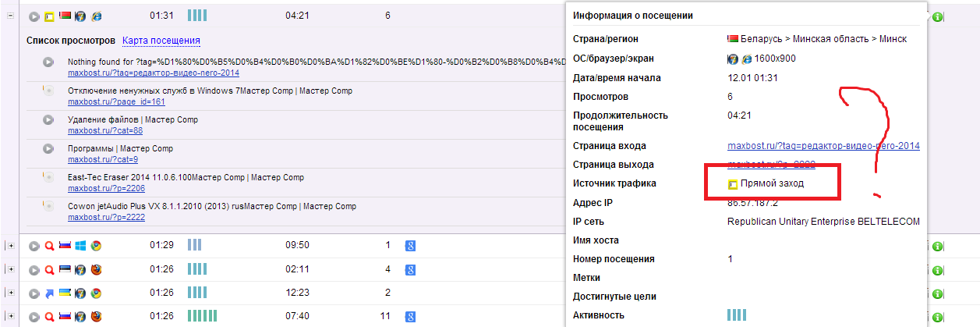This screenshot has width=980, height=327.
Task: Click the activity bars in 07:40 row
Action: 202,317
